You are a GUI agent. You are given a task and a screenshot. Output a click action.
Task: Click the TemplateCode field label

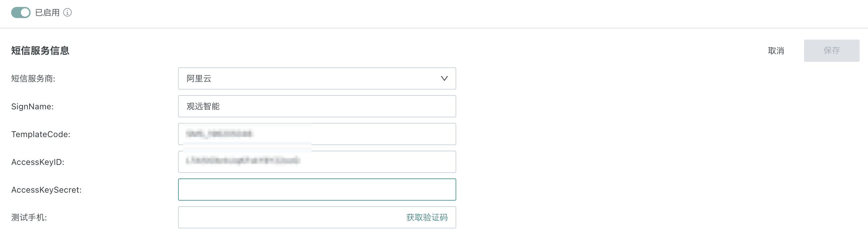41,134
